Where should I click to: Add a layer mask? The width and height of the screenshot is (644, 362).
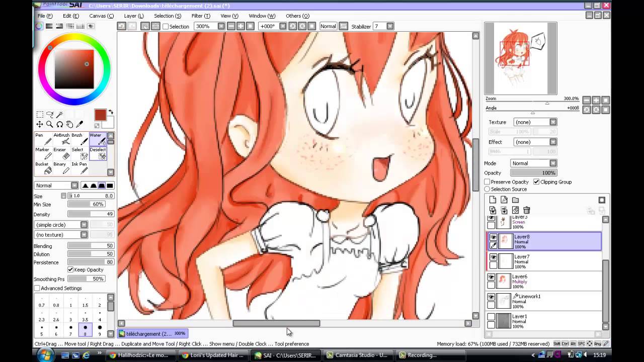602,200
